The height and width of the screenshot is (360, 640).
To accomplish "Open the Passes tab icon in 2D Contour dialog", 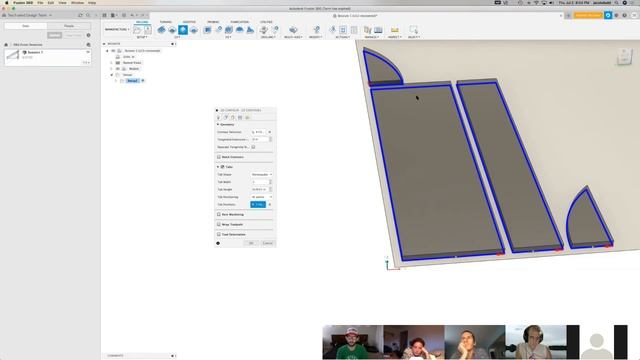I will pos(240,118).
